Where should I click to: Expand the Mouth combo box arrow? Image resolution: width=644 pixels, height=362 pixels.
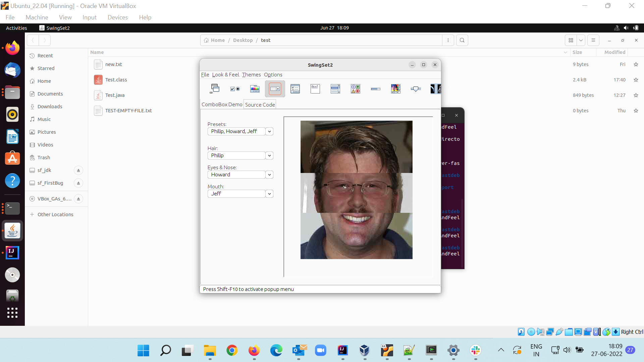click(269, 194)
